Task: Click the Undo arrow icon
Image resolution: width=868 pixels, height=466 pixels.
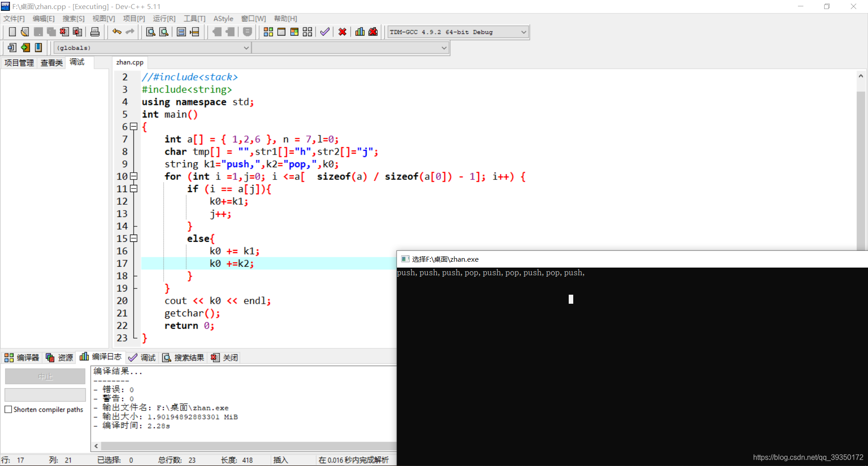Action: (117, 32)
